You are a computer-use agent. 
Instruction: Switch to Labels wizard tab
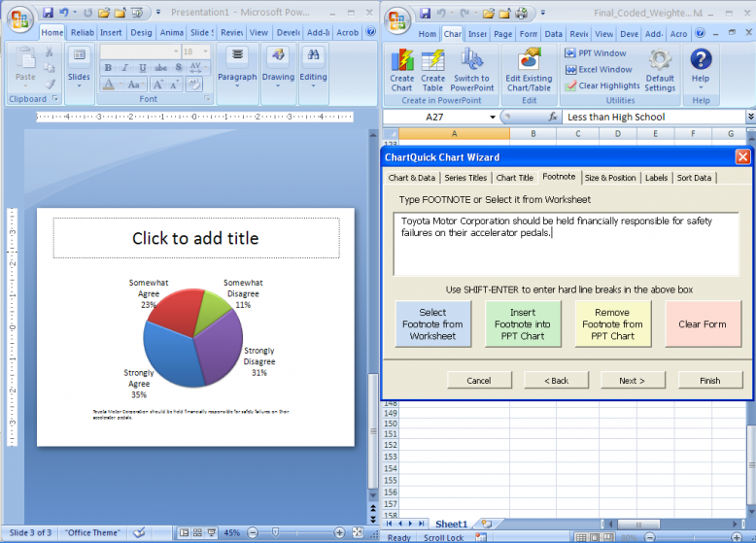pyautogui.click(x=657, y=178)
